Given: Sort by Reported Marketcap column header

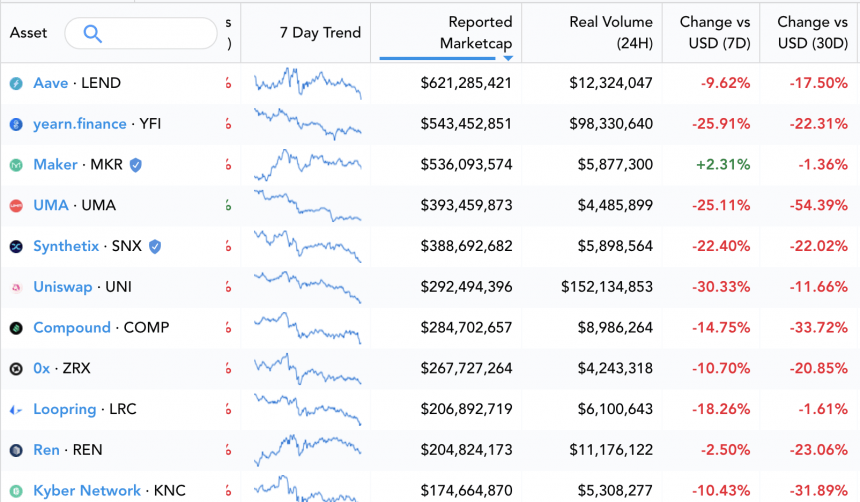Looking at the screenshot, I should (x=446, y=32).
